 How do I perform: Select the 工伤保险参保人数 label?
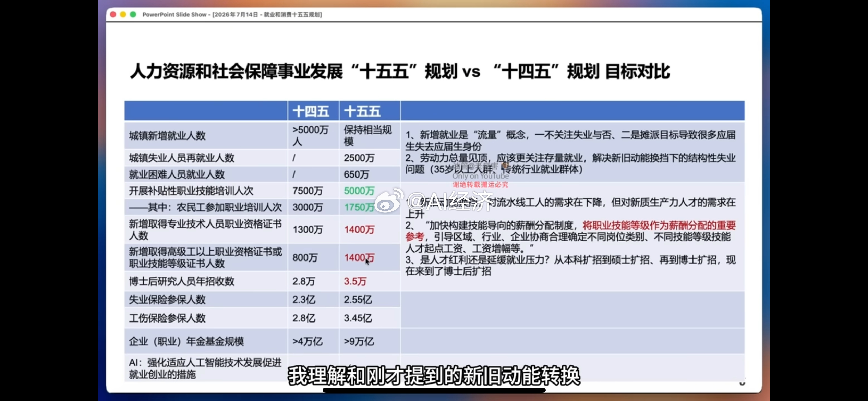tap(167, 318)
